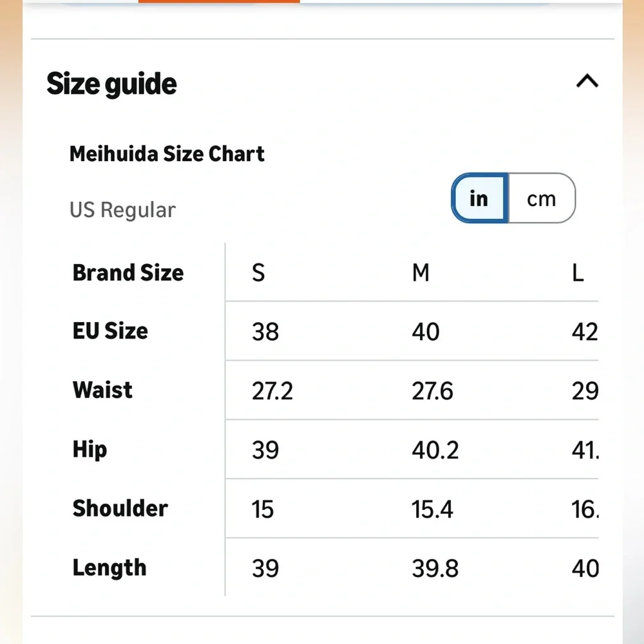This screenshot has width=644, height=644.
Task: Select the US Regular label
Action: pos(122,210)
